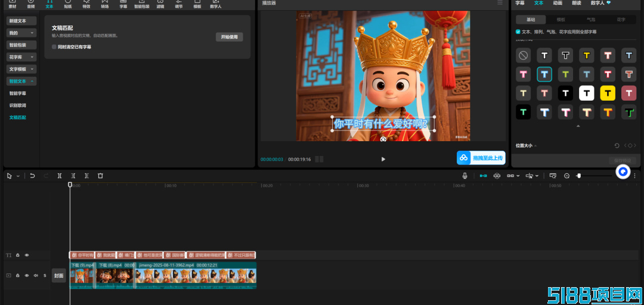The image size is (644, 305).
Task: Select the 下载 (9).mp4 clip
Action: coord(82,275)
